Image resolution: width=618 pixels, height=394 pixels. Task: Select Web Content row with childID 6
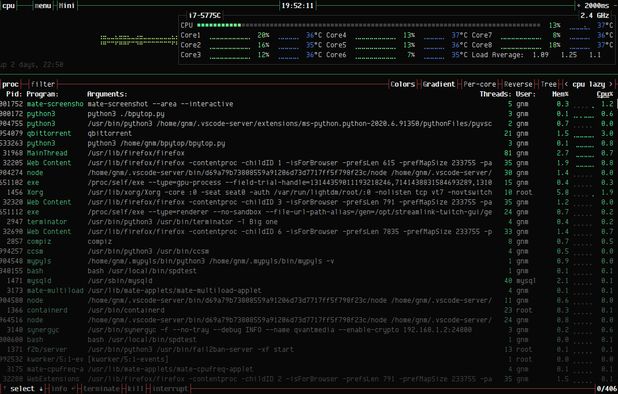307,232
